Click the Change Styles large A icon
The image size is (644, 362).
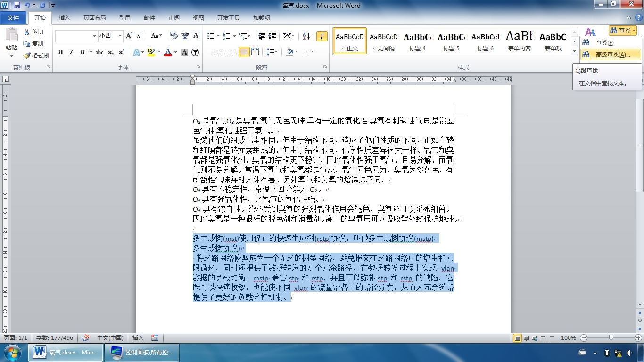pos(590,32)
